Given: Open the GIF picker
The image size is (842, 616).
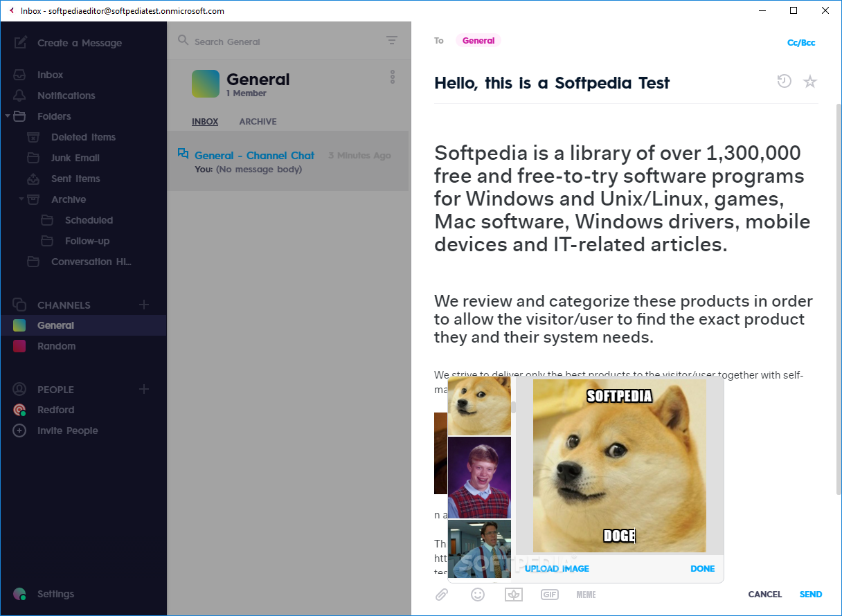Looking at the screenshot, I should [550, 595].
